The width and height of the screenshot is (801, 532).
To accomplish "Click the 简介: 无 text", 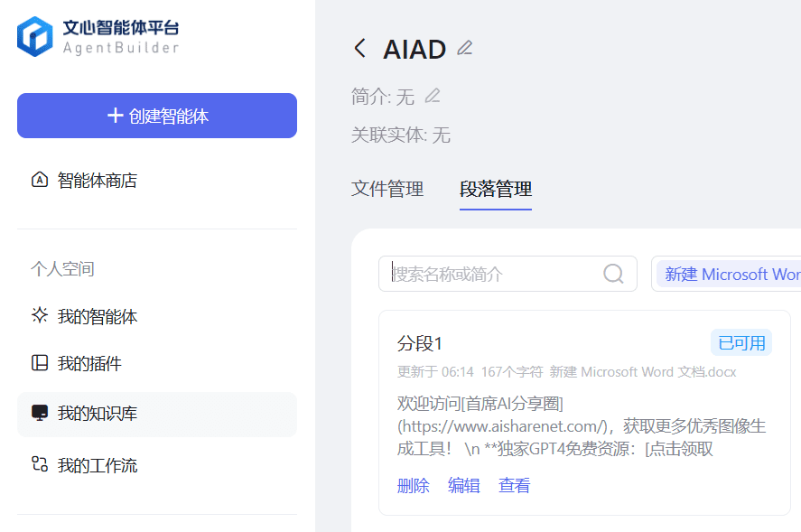I will 382,96.
